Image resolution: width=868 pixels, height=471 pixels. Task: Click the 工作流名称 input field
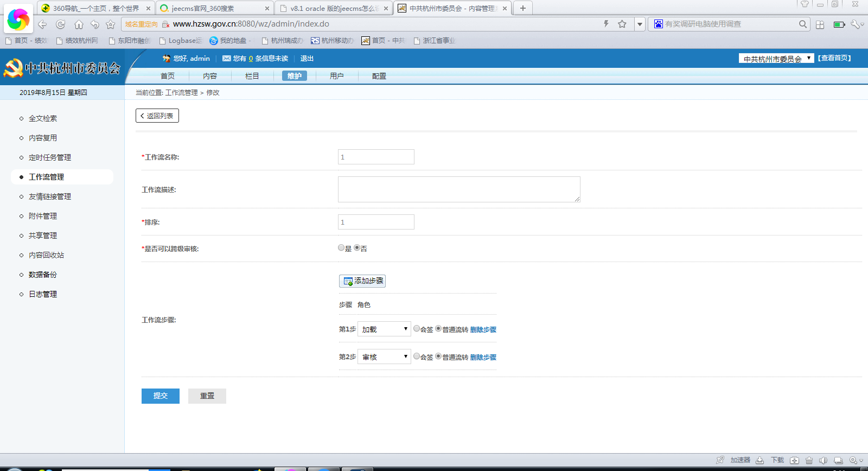coord(376,157)
